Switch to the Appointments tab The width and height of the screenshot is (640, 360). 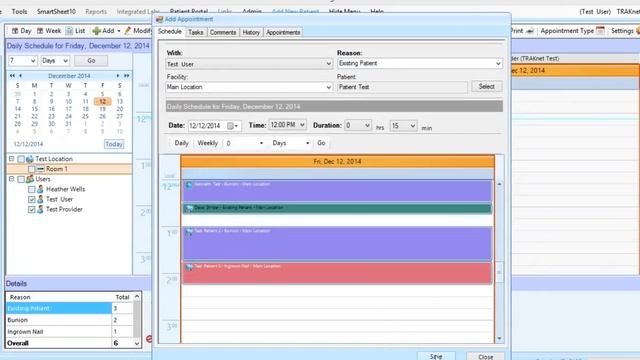click(x=283, y=32)
